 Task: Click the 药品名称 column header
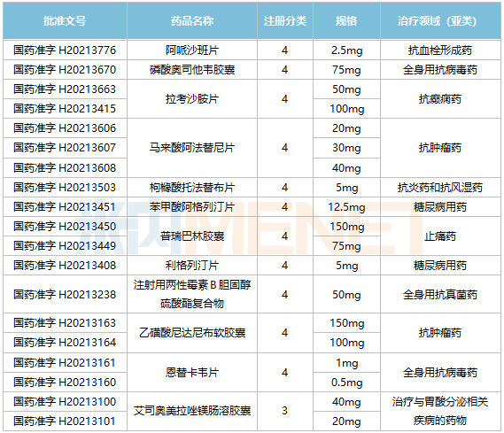[x=192, y=21]
